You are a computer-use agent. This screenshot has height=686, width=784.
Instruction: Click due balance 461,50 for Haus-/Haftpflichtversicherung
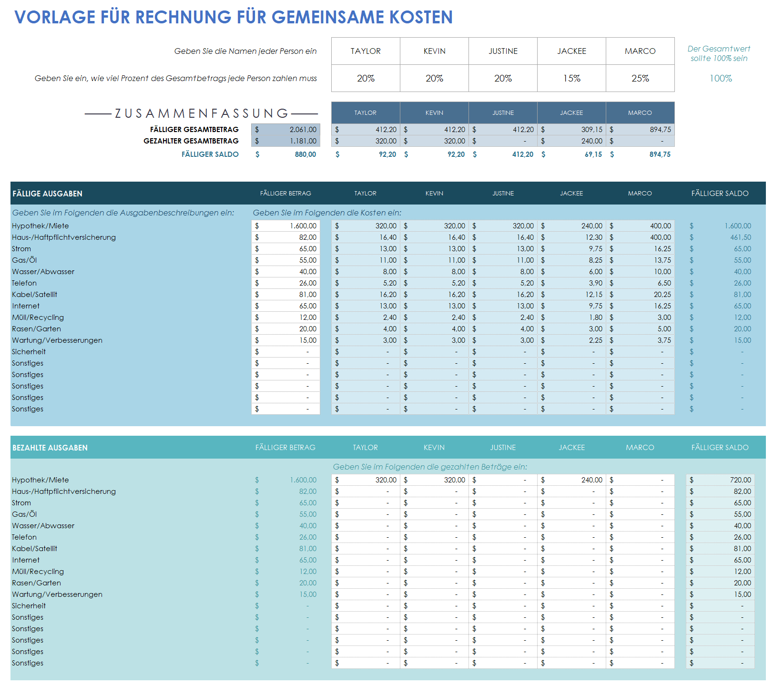tap(720, 237)
